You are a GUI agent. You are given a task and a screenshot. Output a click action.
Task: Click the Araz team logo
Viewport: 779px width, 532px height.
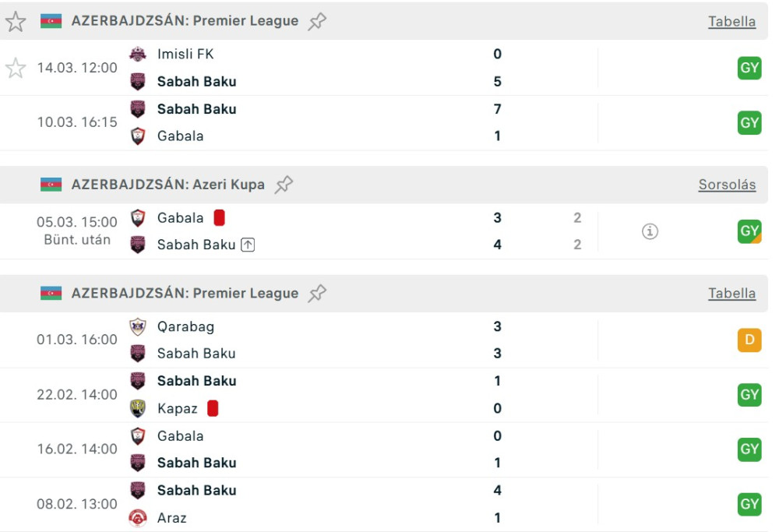click(138, 518)
